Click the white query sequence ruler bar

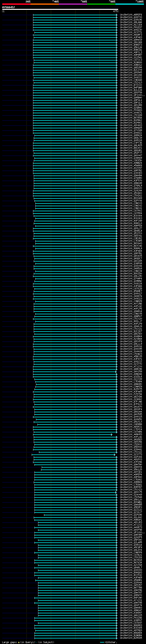[60, 10]
